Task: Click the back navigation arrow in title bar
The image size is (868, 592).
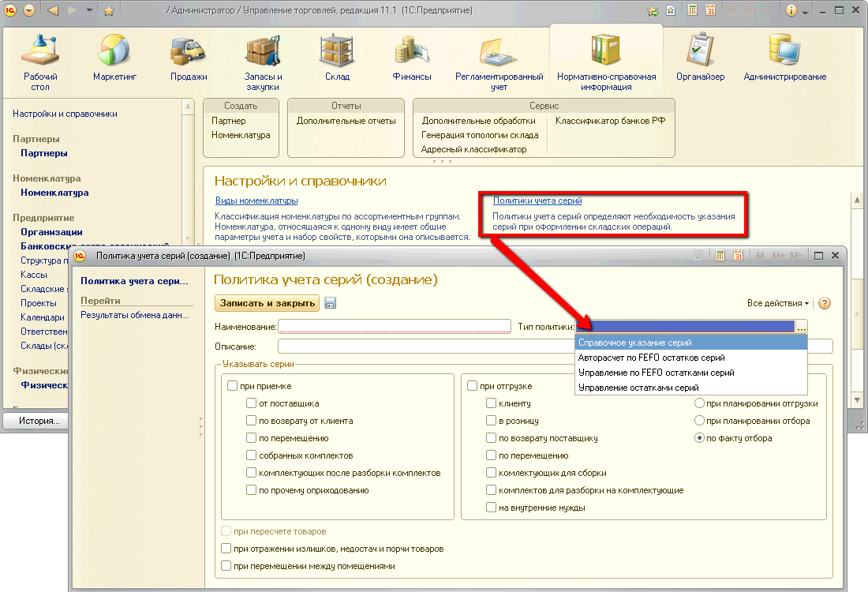Action: pos(53,10)
